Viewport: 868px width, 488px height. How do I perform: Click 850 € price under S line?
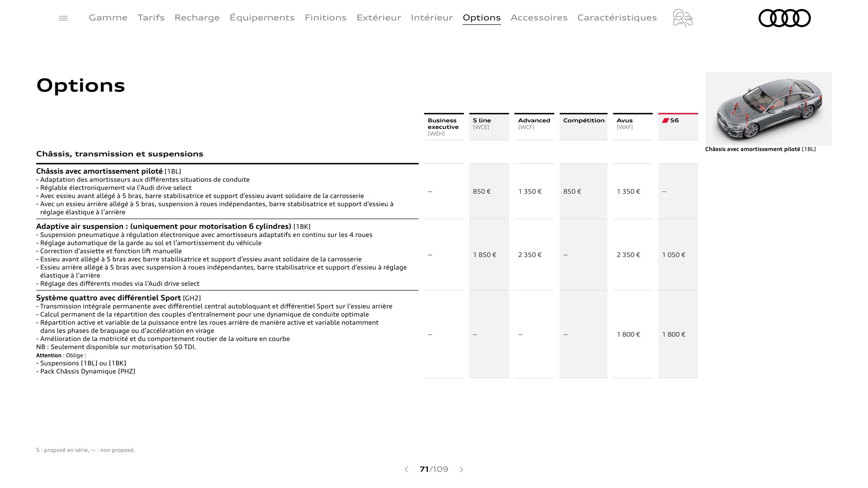point(482,192)
